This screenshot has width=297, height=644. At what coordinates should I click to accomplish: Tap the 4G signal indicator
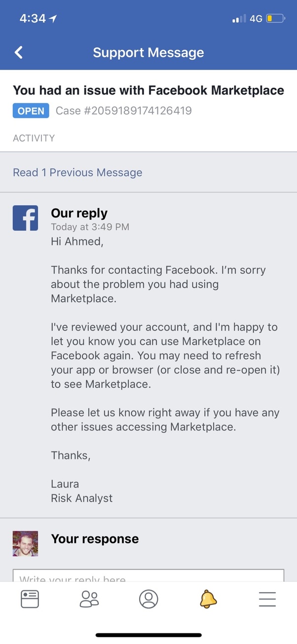pos(256,19)
